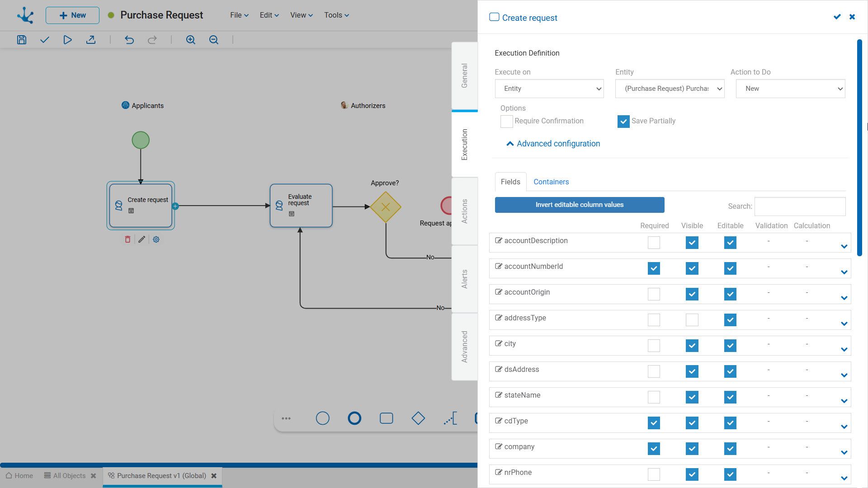Delete Create request with the red trash icon
The image size is (868, 488).
(127, 239)
